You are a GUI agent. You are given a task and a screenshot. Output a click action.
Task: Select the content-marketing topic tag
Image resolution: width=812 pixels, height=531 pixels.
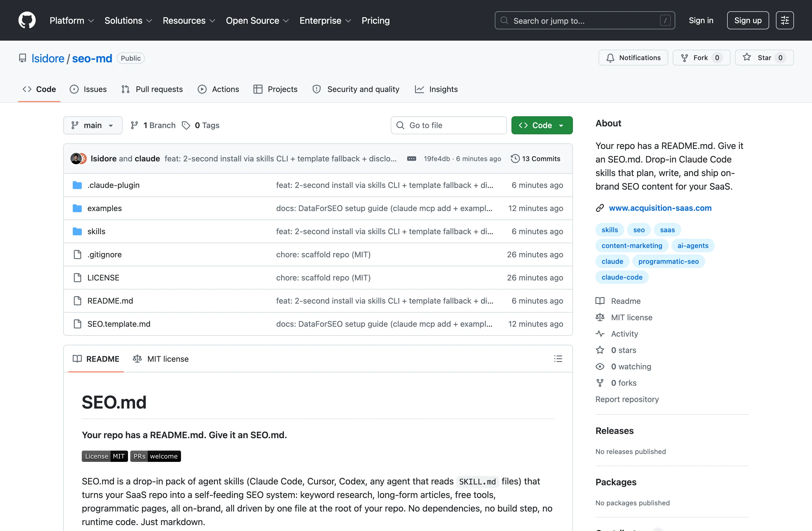(632, 245)
